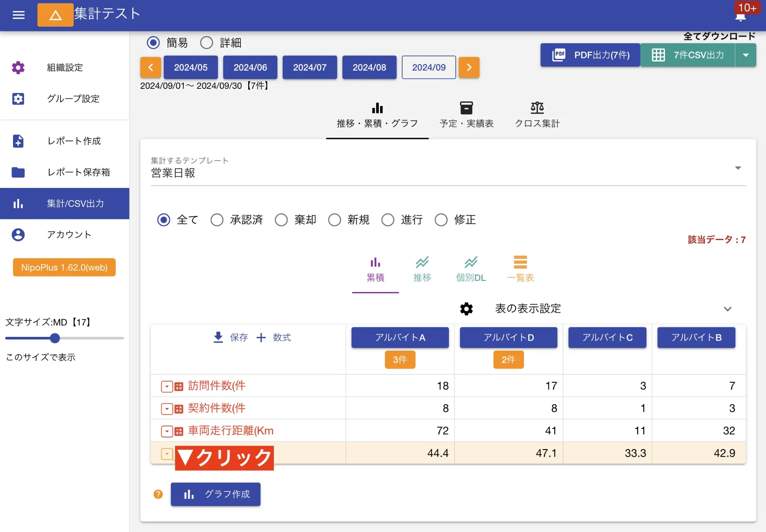The width and height of the screenshot is (766, 532).
Task: Switch to the 推移 trend view
Action: pyautogui.click(x=422, y=270)
